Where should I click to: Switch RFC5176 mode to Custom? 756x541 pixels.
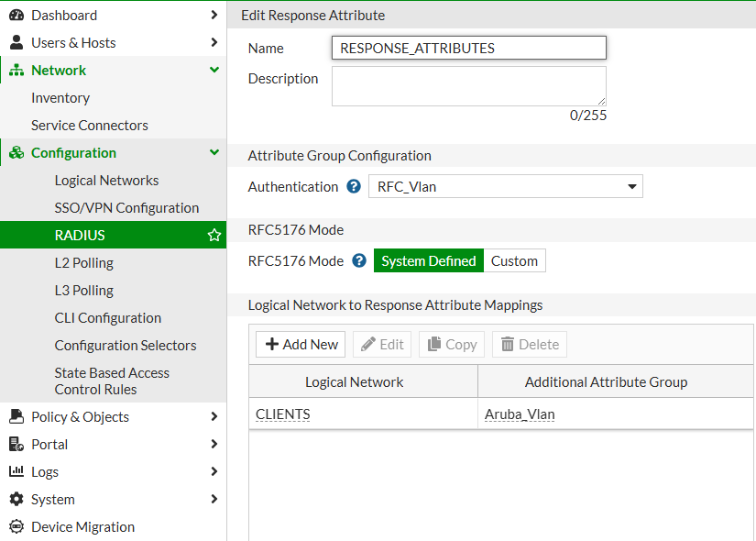coord(514,260)
